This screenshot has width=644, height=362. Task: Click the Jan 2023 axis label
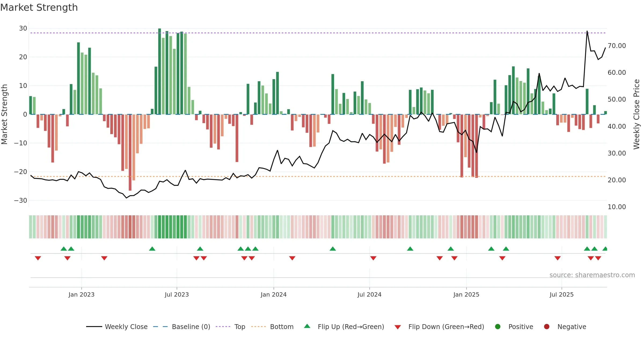(81, 295)
